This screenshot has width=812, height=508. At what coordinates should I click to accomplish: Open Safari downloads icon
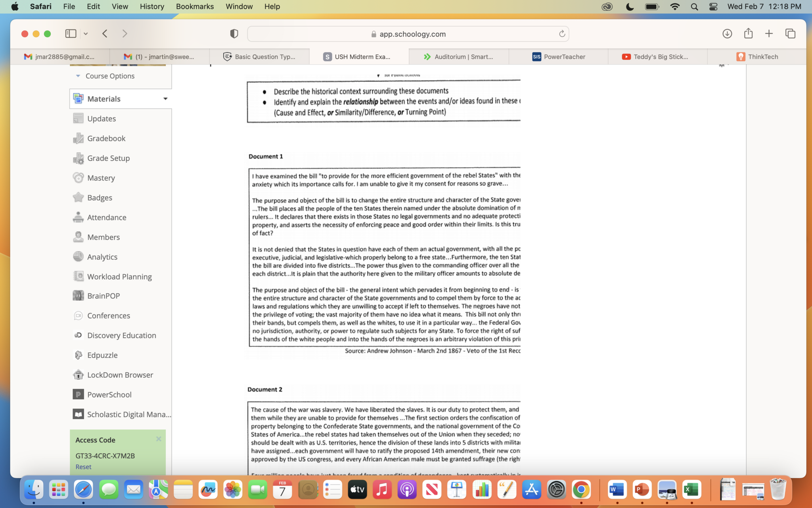pyautogui.click(x=727, y=34)
